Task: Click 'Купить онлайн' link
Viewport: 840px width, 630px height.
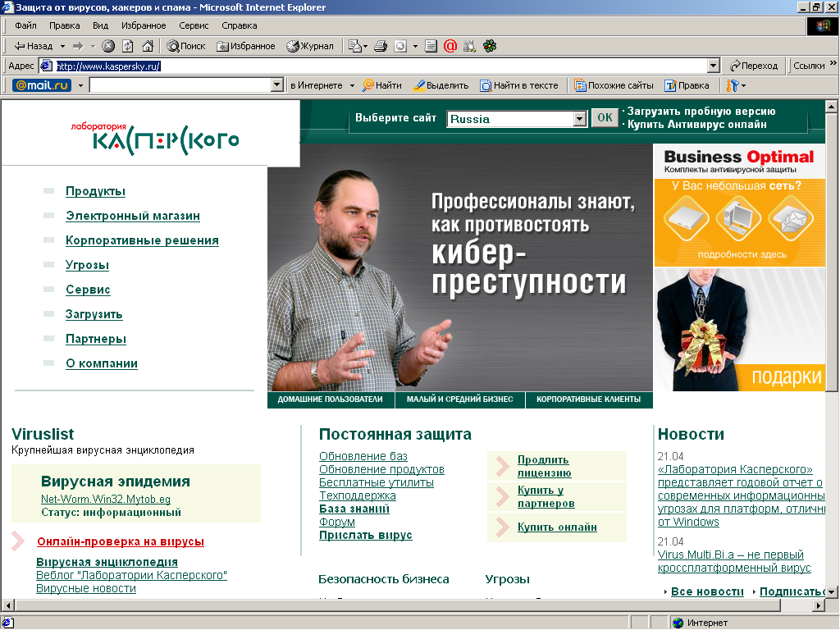Action: [557, 527]
